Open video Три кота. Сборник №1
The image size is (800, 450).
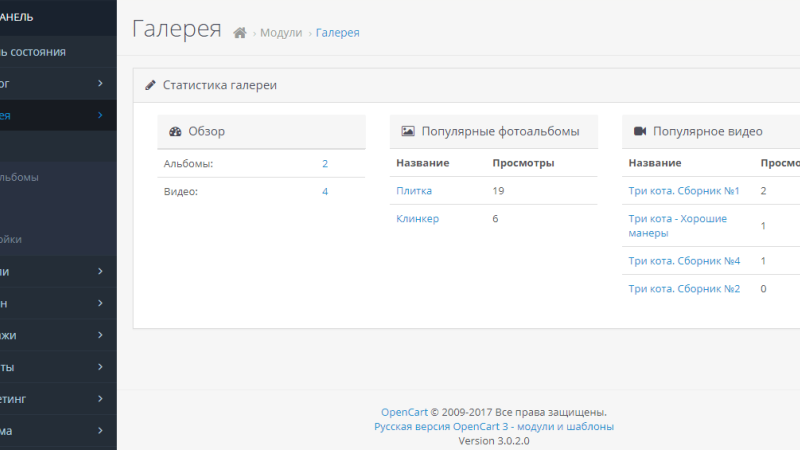coord(684,191)
